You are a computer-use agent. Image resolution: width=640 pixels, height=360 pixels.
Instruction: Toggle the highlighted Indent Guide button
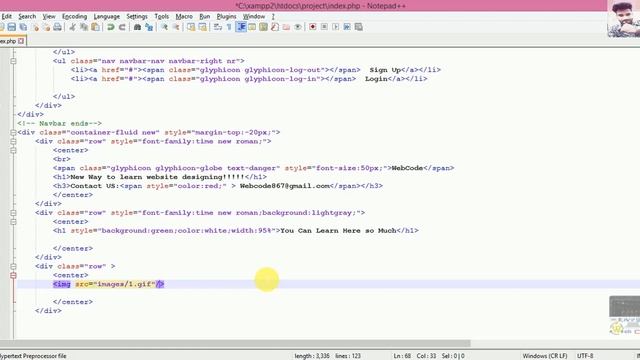(241, 27)
